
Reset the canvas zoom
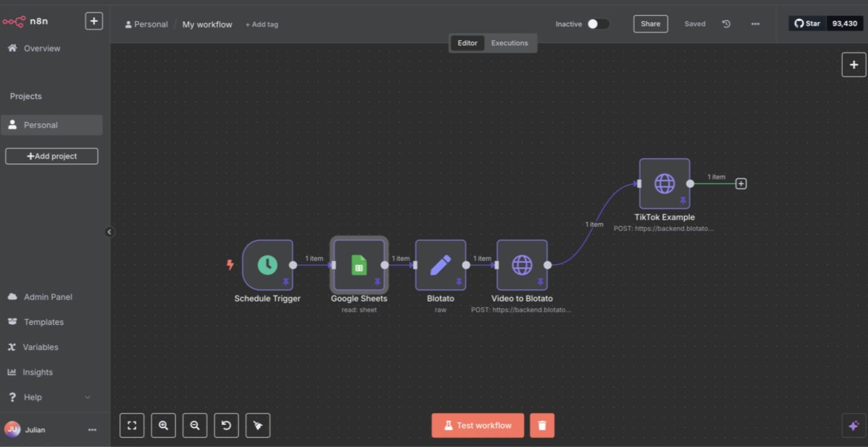click(227, 426)
